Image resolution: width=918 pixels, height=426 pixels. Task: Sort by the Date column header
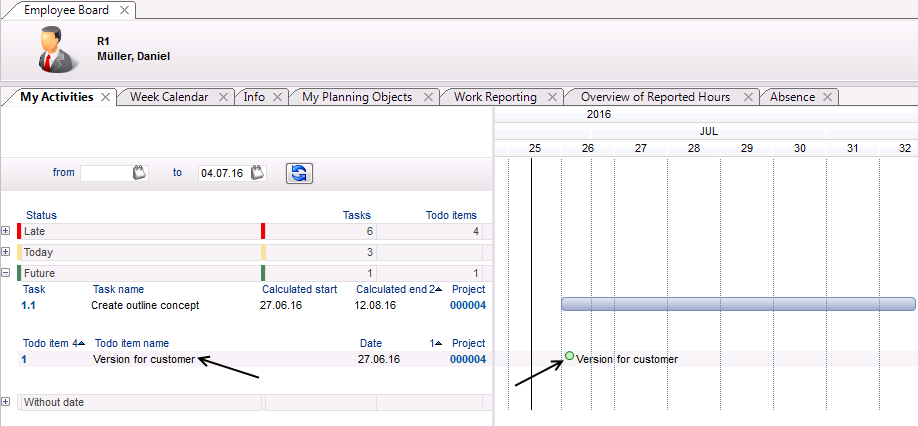tap(371, 343)
